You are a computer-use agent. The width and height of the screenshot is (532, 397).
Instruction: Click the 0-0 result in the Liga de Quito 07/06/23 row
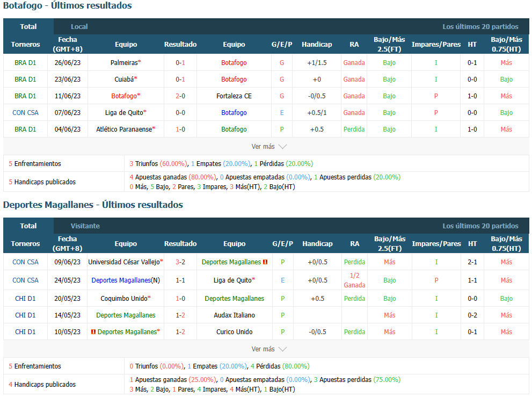pyautogui.click(x=180, y=112)
